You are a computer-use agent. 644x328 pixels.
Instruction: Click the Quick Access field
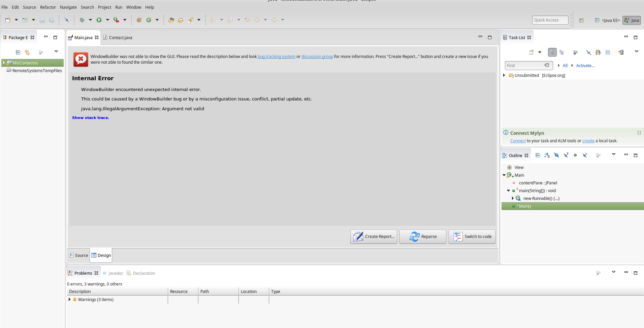coord(550,20)
